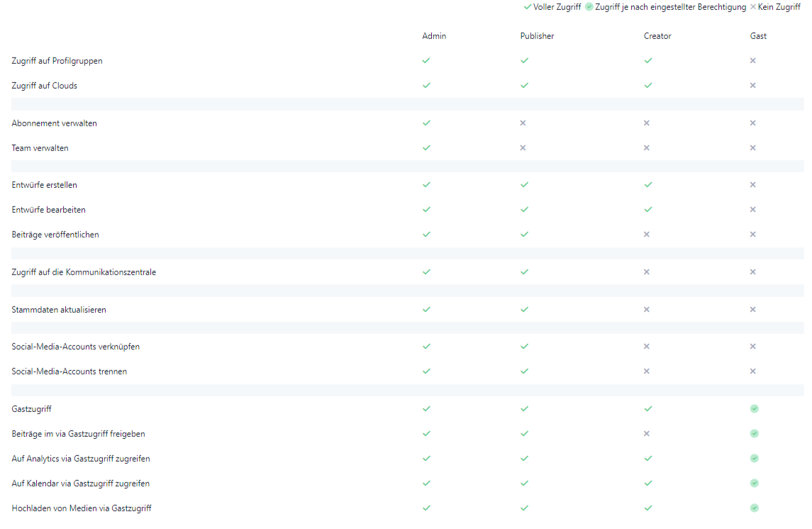The image size is (812, 529).
Task: Click the Gast circle for Kalendar via Gastzugriff
Action: click(x=755, y=483)
